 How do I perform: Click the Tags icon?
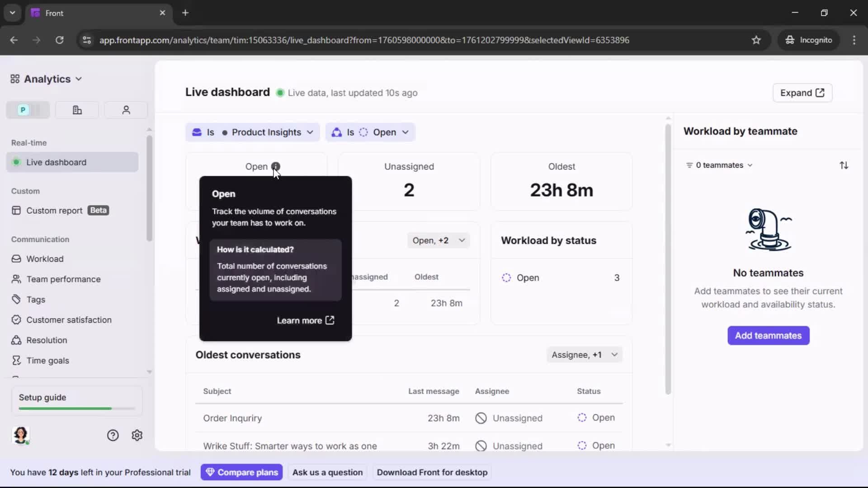coord(16,299)
